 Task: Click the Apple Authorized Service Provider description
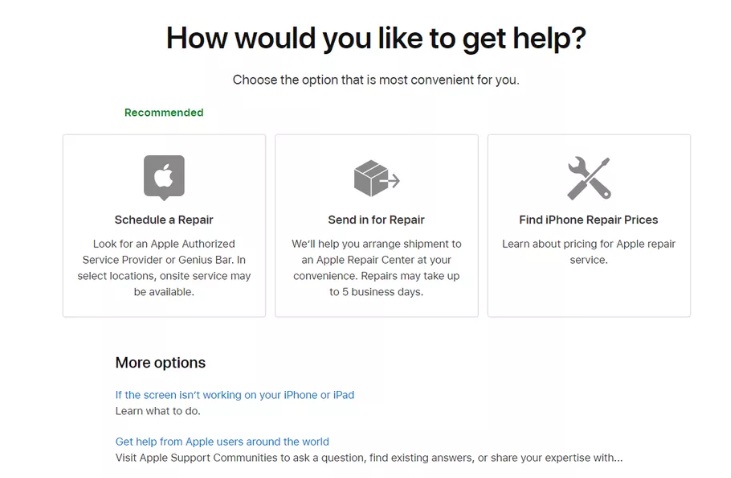pyautogui.click(x=164, y=268)
